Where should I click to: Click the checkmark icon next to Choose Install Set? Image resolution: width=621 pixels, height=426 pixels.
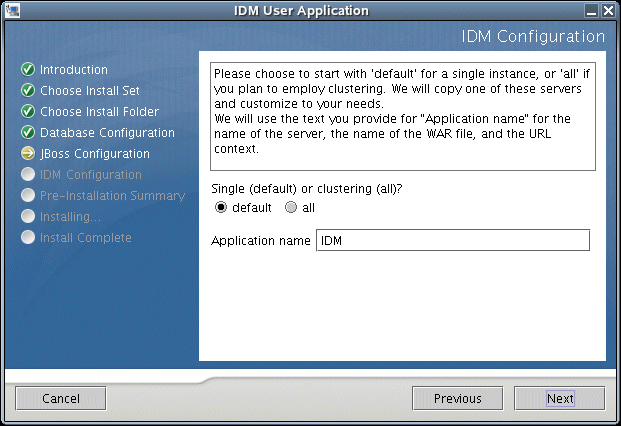click(28, 91)
